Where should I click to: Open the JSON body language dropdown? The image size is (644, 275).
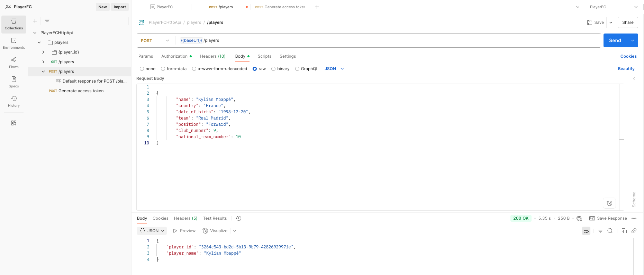(334, 69)
